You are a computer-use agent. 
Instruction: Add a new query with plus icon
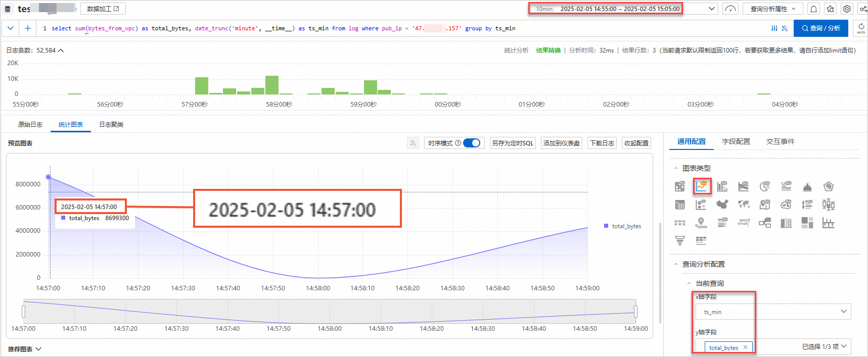click(x=28, y=28)
